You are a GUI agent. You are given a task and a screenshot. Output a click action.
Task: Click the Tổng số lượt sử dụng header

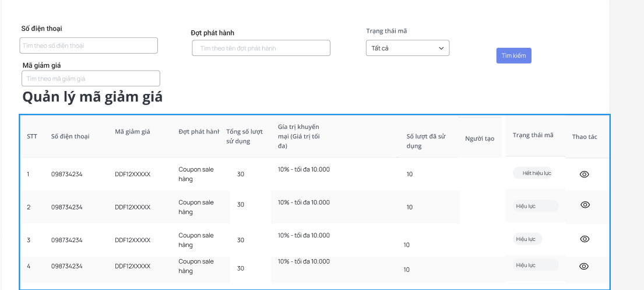pos(245,137)
